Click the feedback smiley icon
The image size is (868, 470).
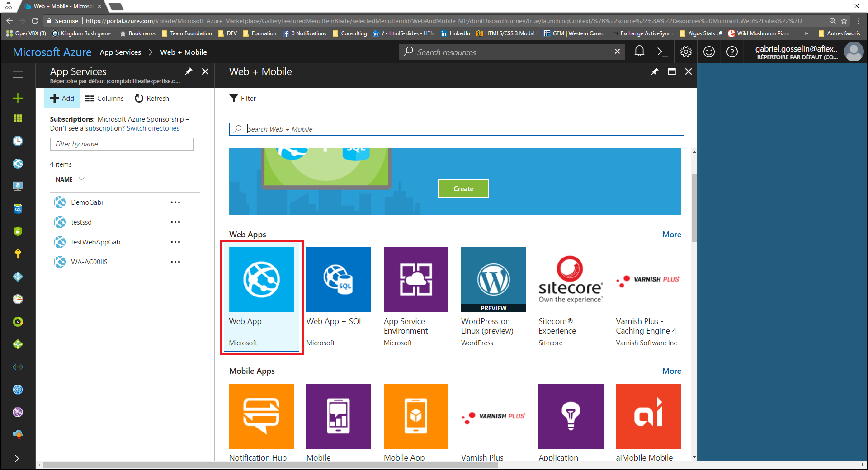(x=709, y=52)
